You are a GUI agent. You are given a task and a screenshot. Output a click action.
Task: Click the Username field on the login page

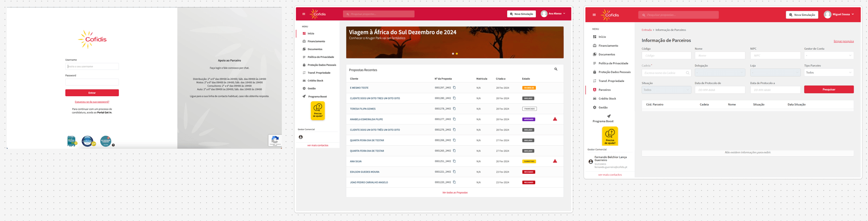(92, 67)
